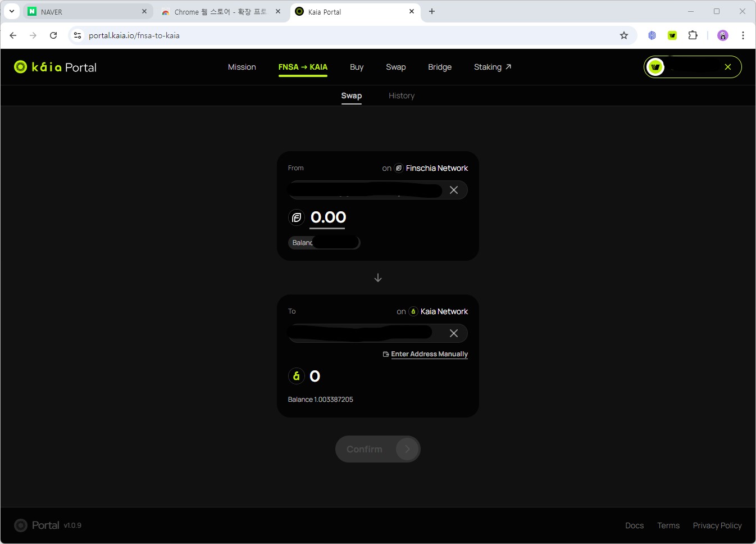Select the Swap sub-tab under the navigation
Image resolution: width=756 pixels, height=544 pixels.
coord(352,96)
